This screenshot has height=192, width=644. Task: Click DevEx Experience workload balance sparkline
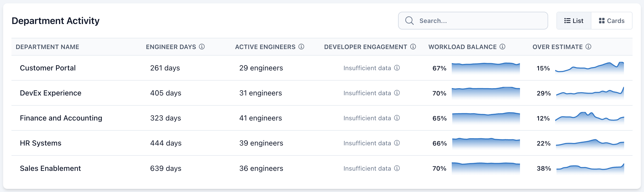pyautogui.click(x=486, y=93)
